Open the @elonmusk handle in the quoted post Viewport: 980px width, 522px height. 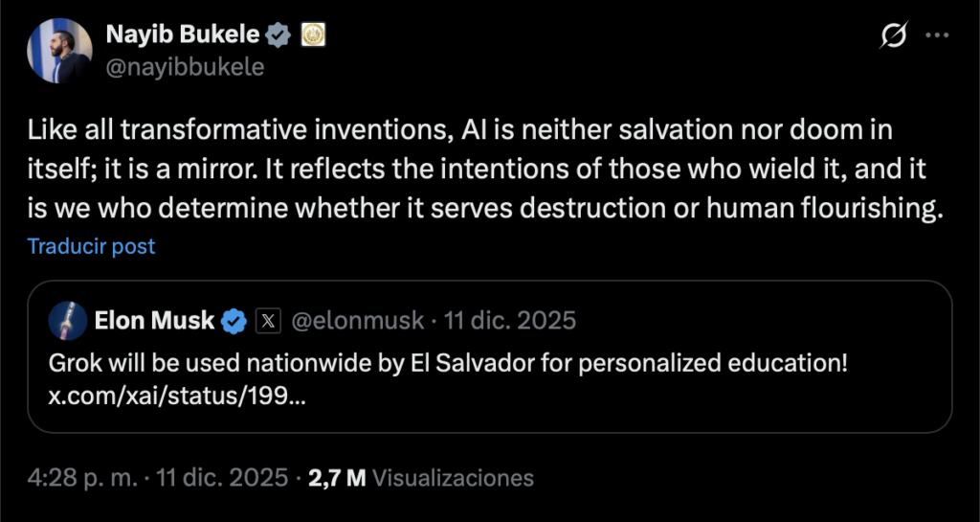point(356,321)
